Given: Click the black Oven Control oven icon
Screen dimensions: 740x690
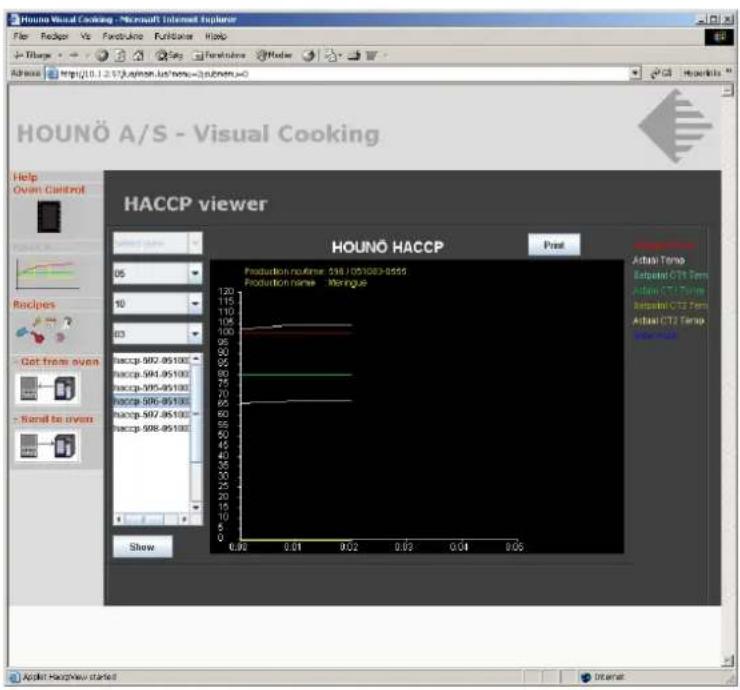Looking at the screenshot, I should [49, 217].
